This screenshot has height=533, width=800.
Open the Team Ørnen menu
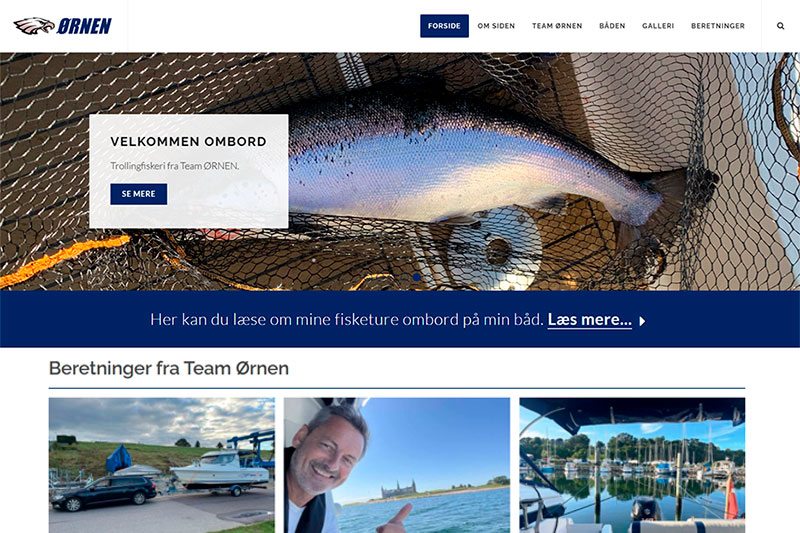tap(557, 26)
